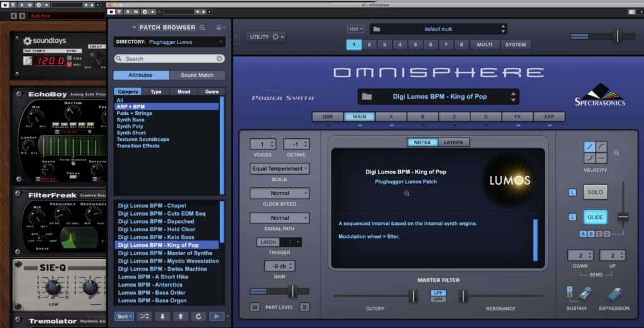Toggle the L button next to GLIDE
The image size is (644, 328).
(572, 217)
